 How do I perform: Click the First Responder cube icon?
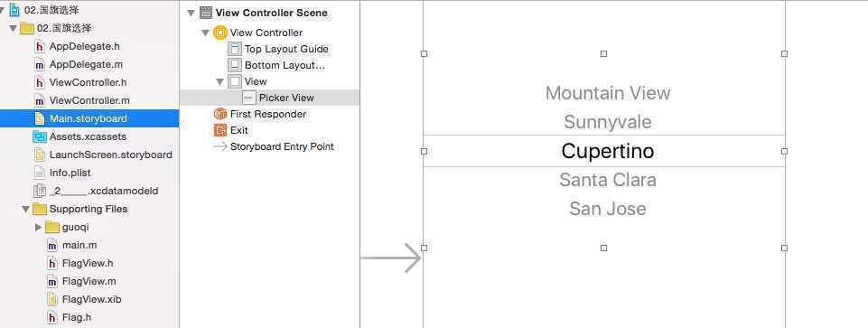[220, 114]
